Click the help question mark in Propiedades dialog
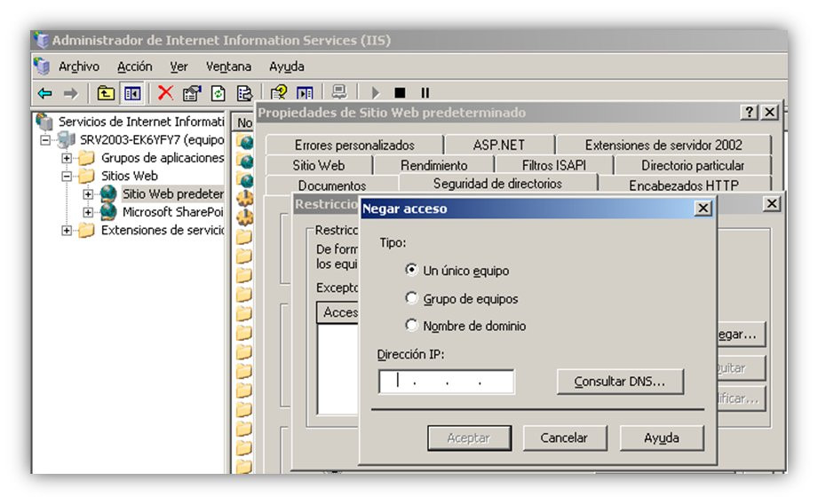Screen dimensions: 818x504 tap(749, 112)
